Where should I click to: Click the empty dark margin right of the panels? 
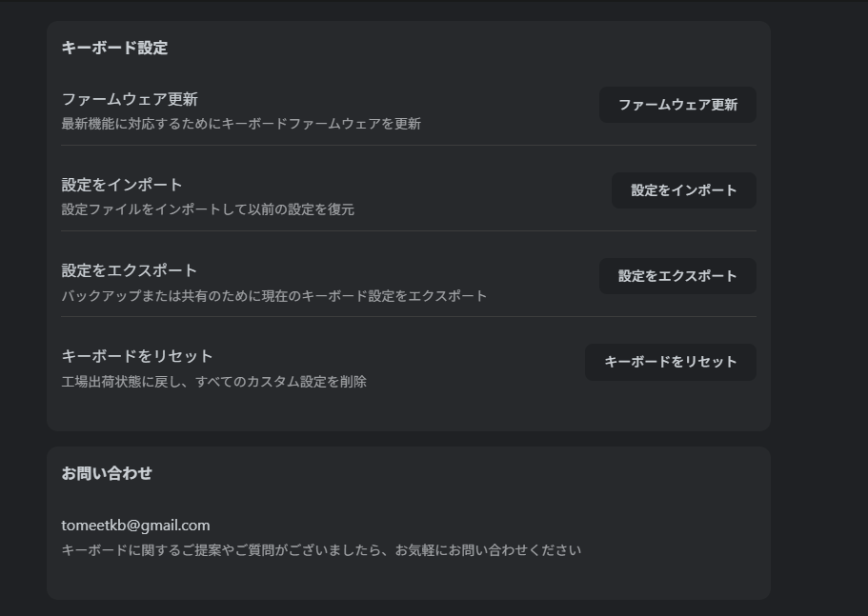tap(819, 286)
